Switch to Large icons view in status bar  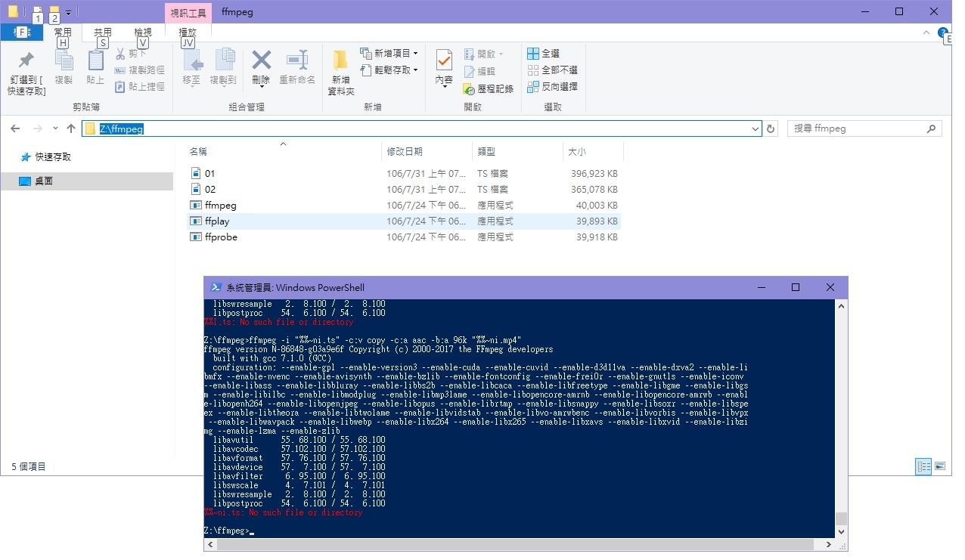pyautogui.click(x=940, y=467)
